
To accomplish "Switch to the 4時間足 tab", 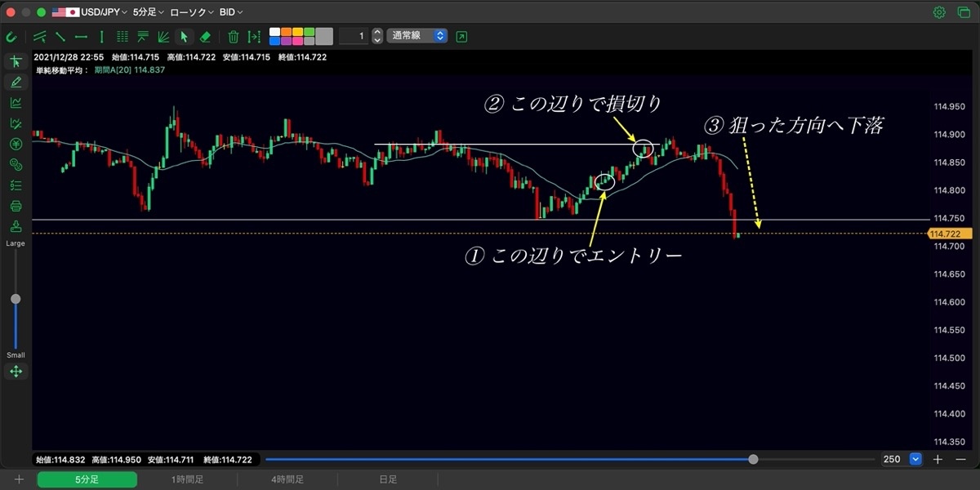I will pos(287,479).
